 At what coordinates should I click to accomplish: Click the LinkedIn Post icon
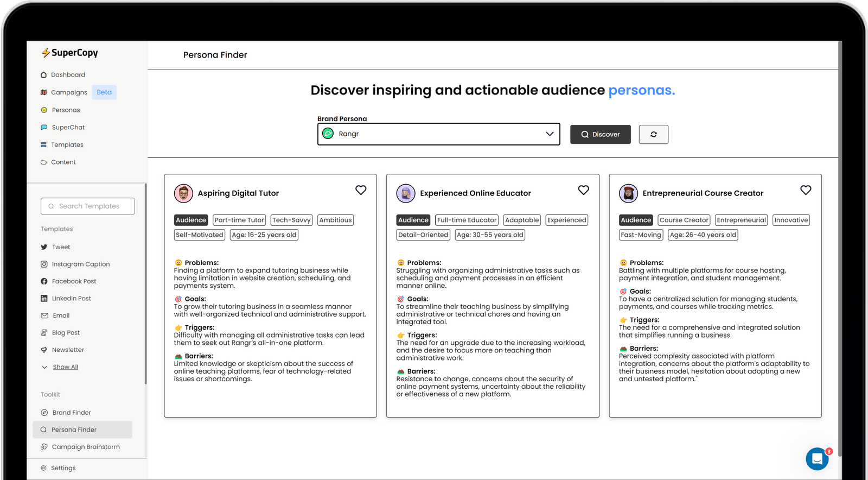click(44, 299)
